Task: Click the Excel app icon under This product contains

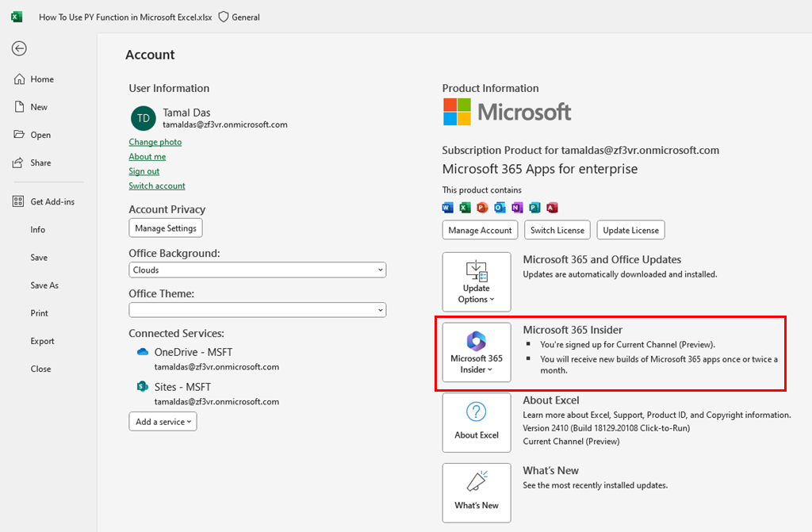Action: click(x=465, y=208)
